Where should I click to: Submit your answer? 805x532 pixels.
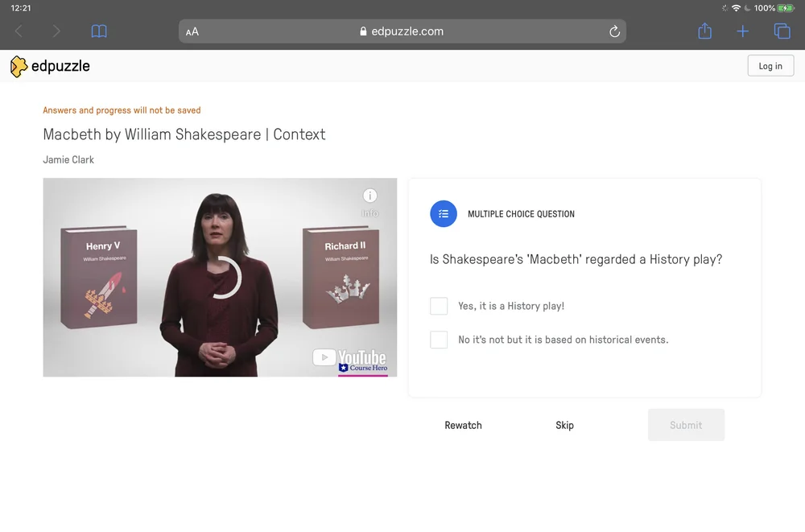pyautogui.click(x=686, y=425)
